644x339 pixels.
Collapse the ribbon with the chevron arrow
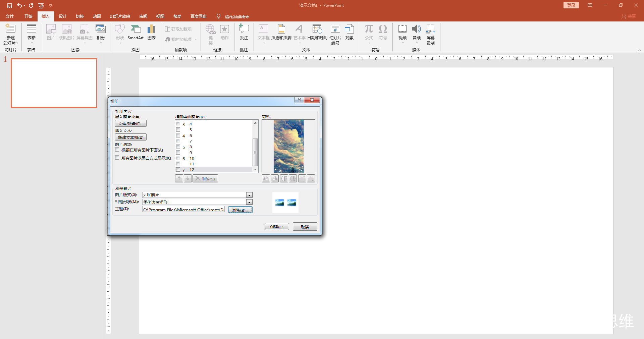click(639, 50)
